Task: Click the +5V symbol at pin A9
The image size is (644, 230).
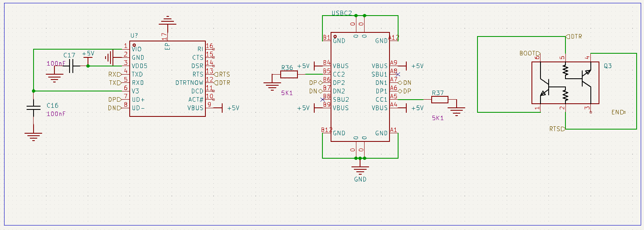Action: pyautogui.click(x=412, y=66)
